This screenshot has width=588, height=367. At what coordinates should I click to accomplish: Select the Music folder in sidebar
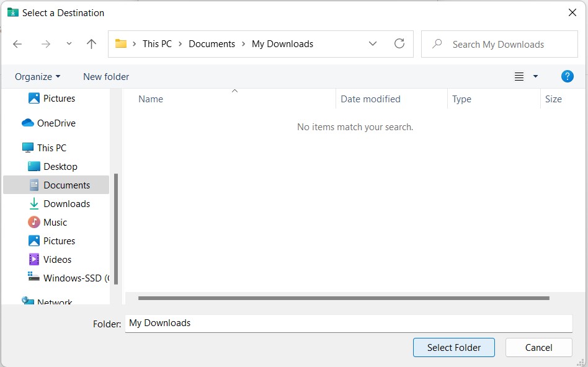55,223
